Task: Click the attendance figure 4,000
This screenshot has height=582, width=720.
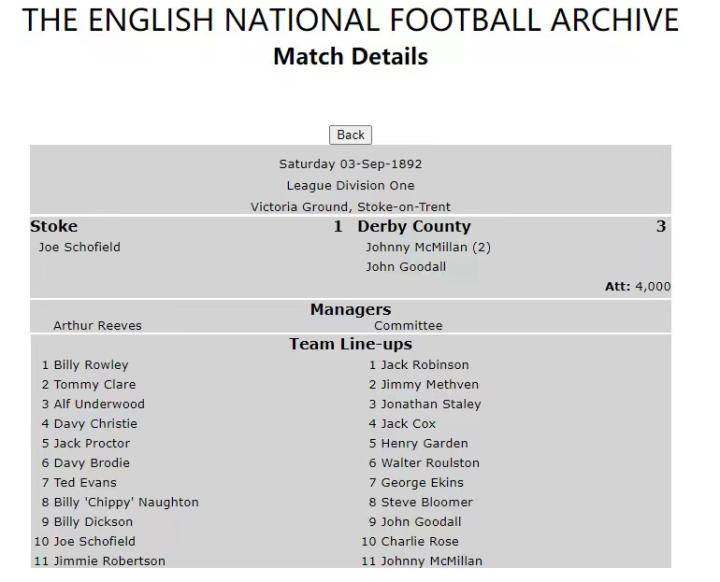Action: [652, 287]
